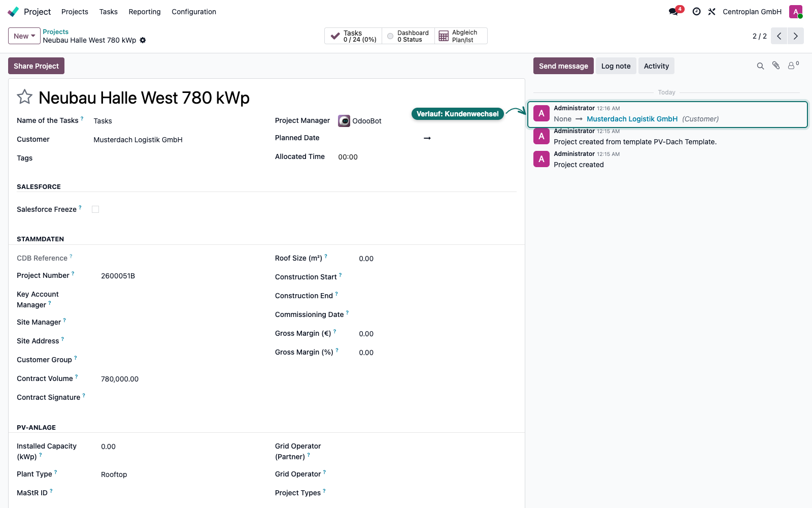Edit the Gross Margin (€) value
The height and width of the screenshot is (508, 812).
coord(366,334)
